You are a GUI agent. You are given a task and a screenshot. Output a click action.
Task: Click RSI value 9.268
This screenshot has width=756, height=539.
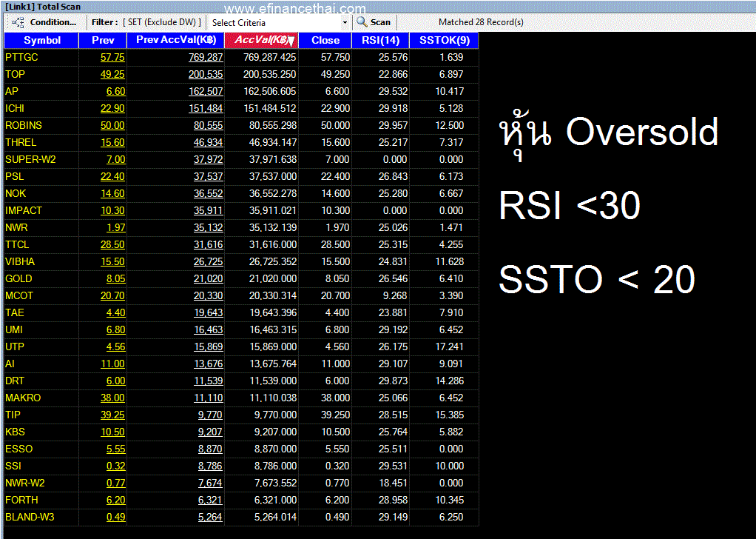395,296
